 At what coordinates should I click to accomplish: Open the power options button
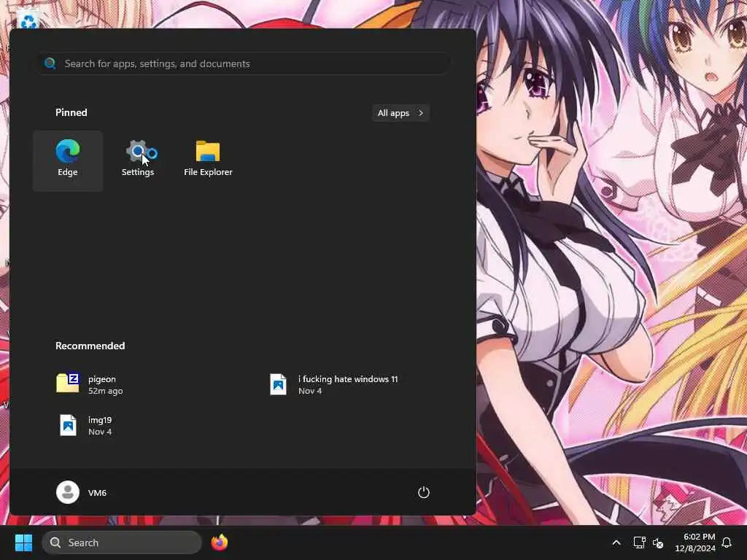point(424,492)
